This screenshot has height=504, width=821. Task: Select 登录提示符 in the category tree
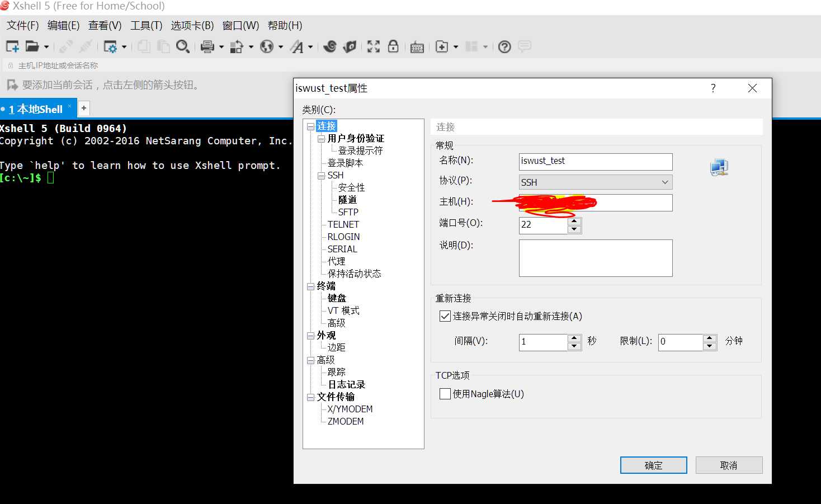(x=361, y=151)
